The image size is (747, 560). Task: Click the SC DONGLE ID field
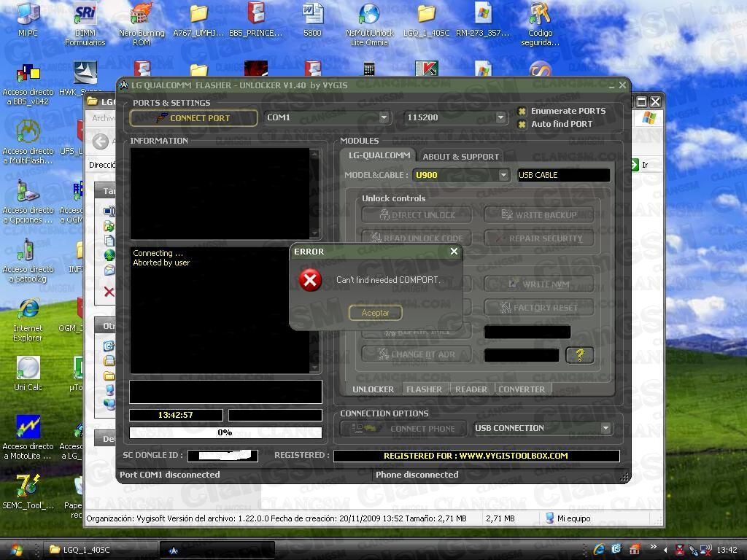click(x=223, y=456)
